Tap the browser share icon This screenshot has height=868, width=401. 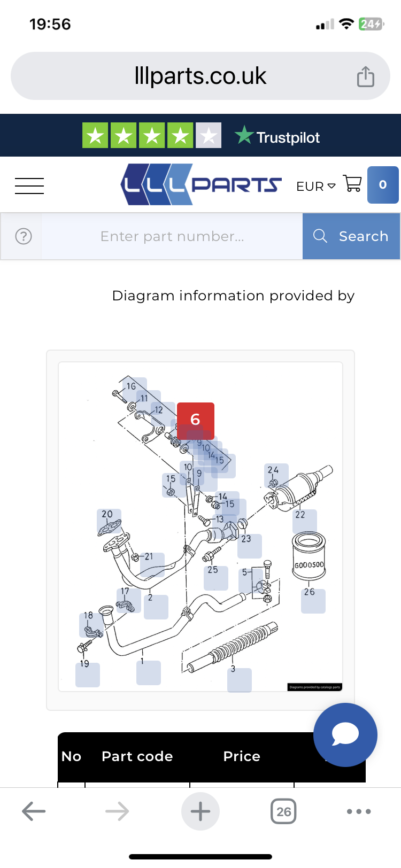coord(366,76)
